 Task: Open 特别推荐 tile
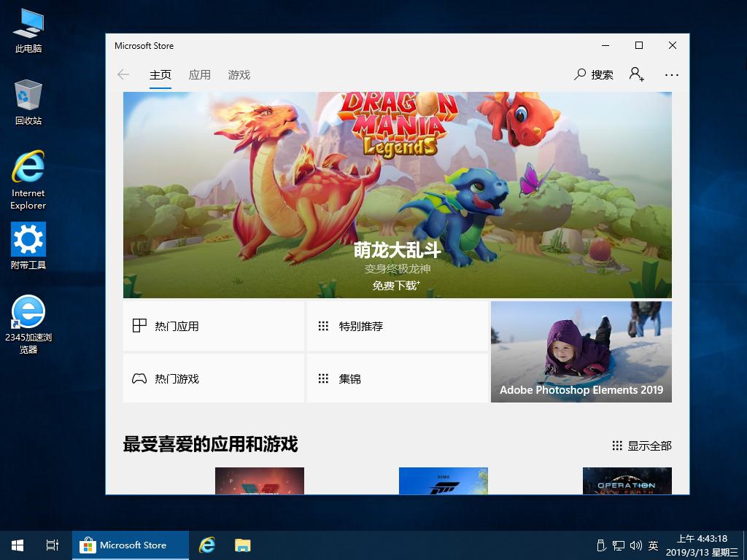click(x=398, y=326)
